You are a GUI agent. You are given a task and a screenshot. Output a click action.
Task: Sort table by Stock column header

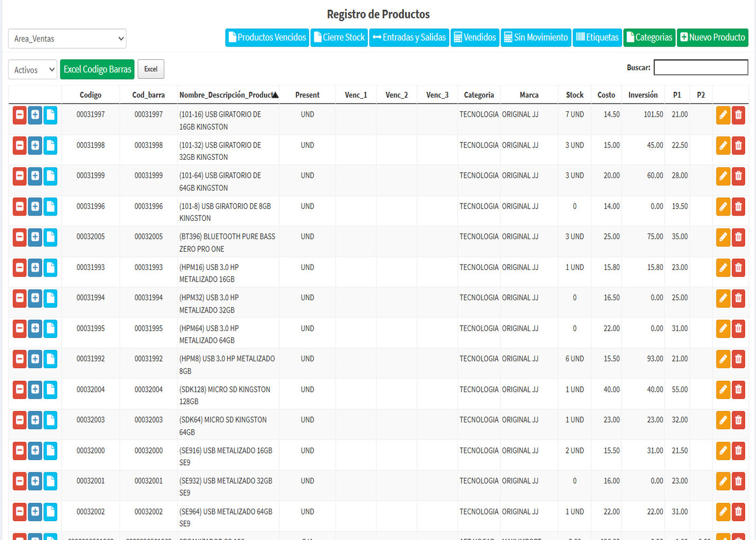(x=574, y=95)
